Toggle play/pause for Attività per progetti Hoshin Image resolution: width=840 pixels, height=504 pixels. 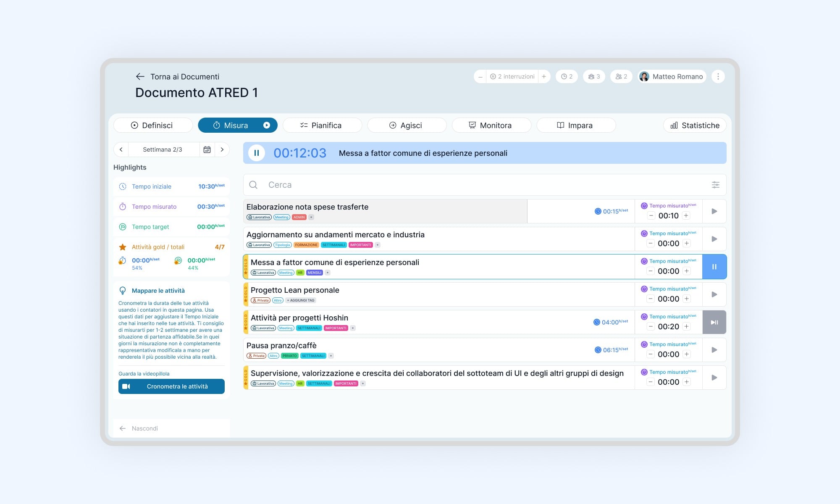tap(714, 322)
